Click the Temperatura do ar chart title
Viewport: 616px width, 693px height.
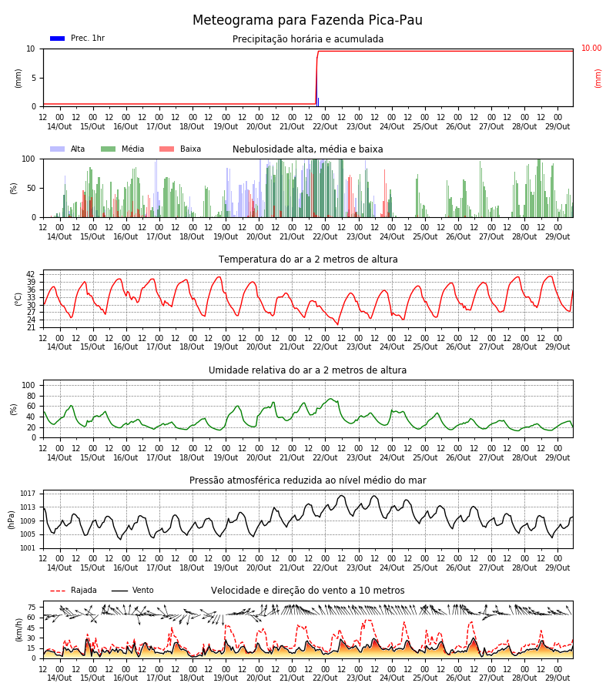pyautogui.click(x=308, y=259)
